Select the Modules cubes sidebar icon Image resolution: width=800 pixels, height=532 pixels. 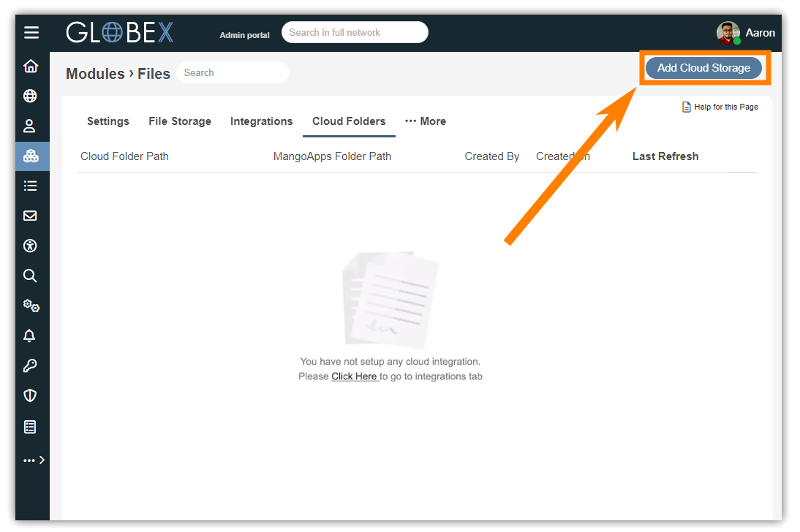[x=31, y=156]
